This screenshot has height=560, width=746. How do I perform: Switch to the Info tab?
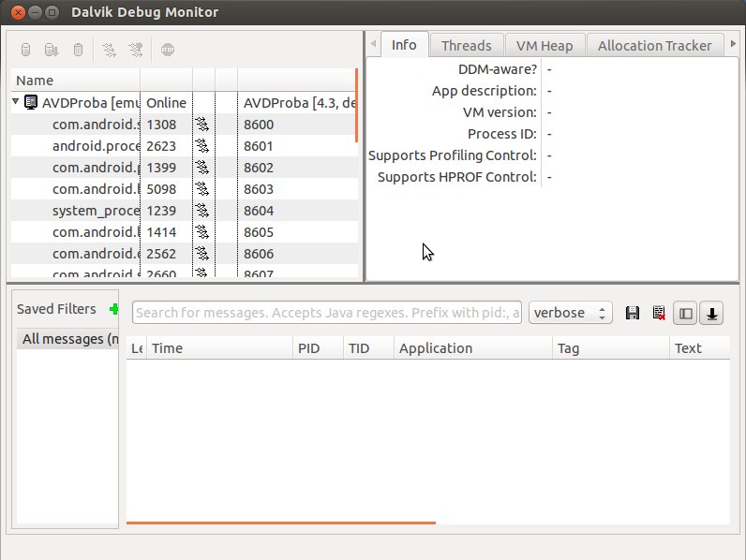405,45
